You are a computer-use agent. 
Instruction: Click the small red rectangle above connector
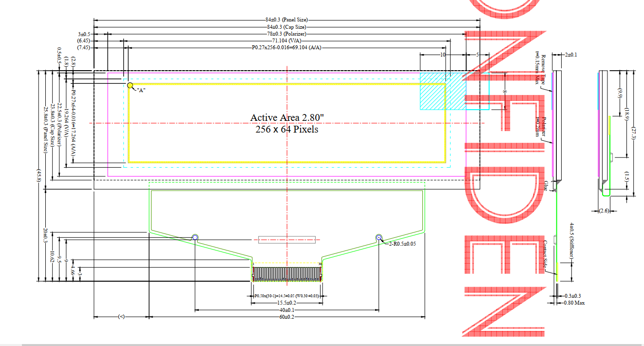coord(287,239)
